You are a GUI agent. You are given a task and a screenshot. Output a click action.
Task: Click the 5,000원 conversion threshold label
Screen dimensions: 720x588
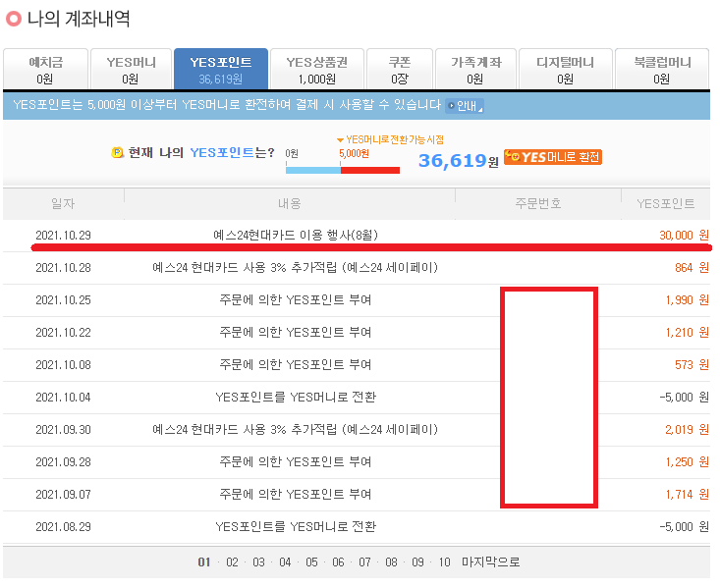point(354,153)
